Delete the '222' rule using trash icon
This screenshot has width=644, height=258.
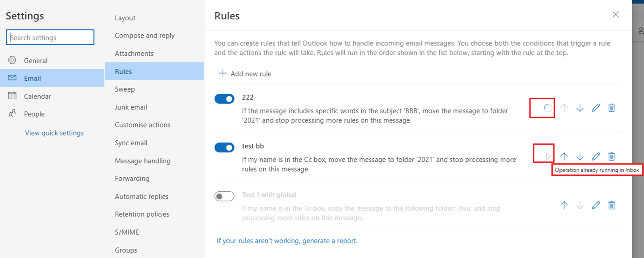[x=611, y=108]
